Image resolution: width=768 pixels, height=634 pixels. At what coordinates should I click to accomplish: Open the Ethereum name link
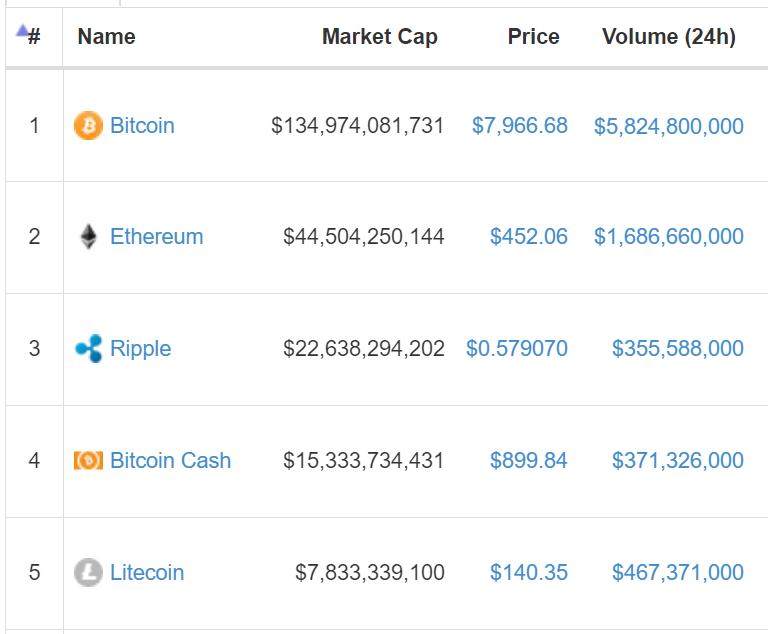[156, 237]
